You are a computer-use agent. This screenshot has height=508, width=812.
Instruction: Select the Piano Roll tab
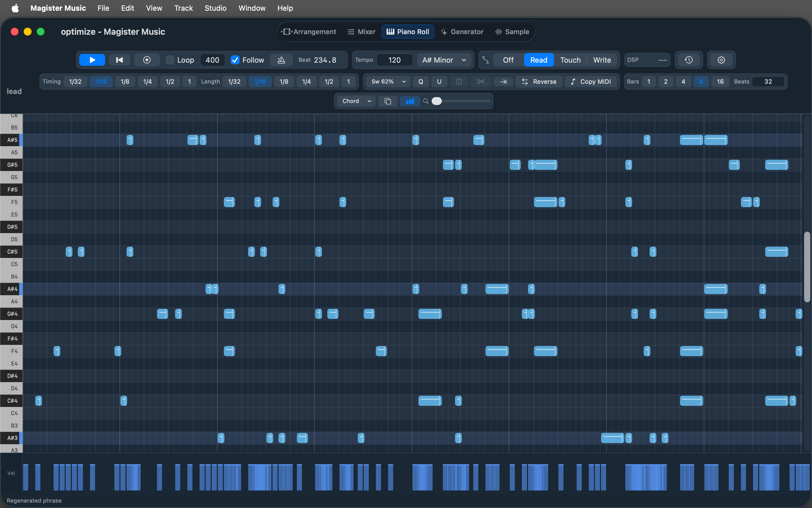[x=408, y=32]
